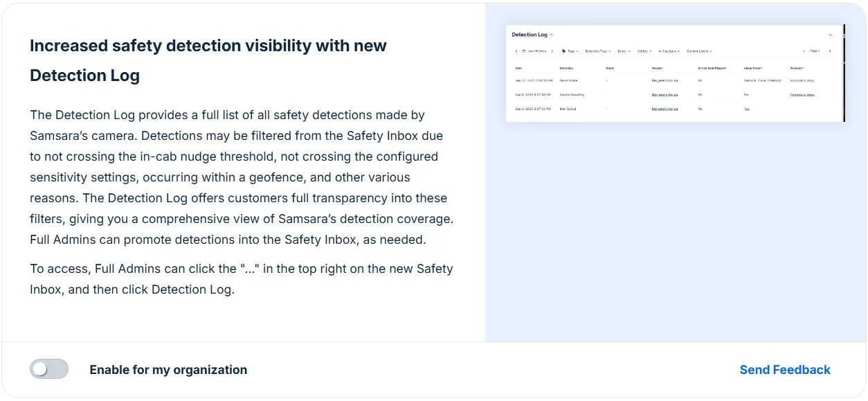Image resolution: width=868 pixels, height=401 pixels.
Task: Open the Driver filter dropdown
Action: click(x=623, y=51)
